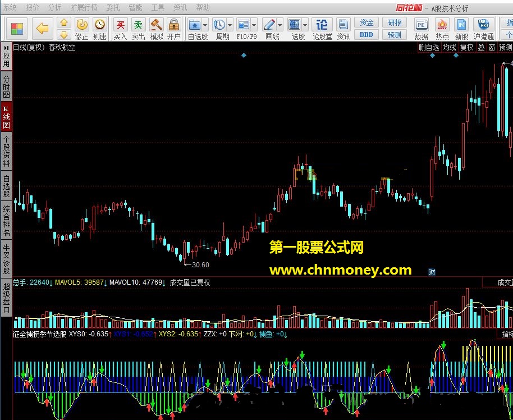
Task: Click the MAVOL5: 39587 volume label
Action: [x=79, y=282]
